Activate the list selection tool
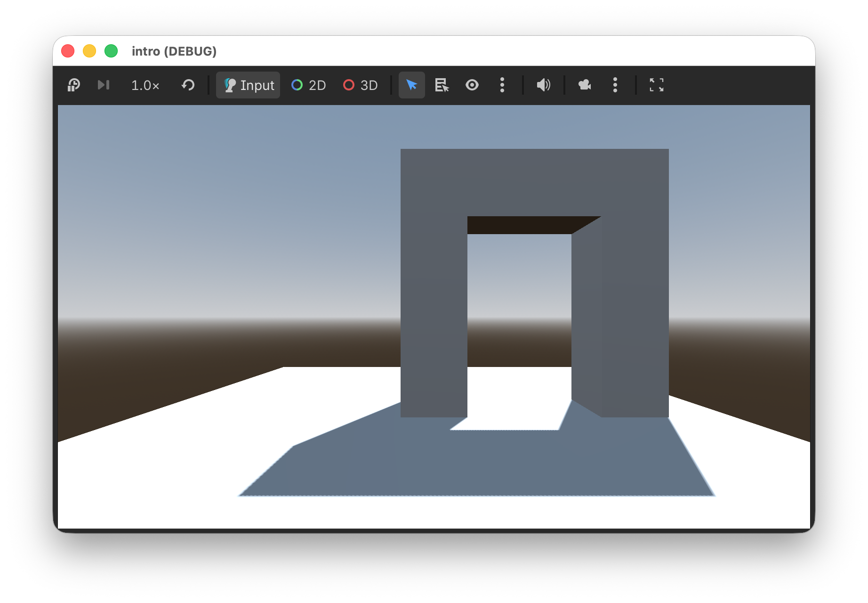Viewport: 868px width, 603px height. click(x=442, y=85)
